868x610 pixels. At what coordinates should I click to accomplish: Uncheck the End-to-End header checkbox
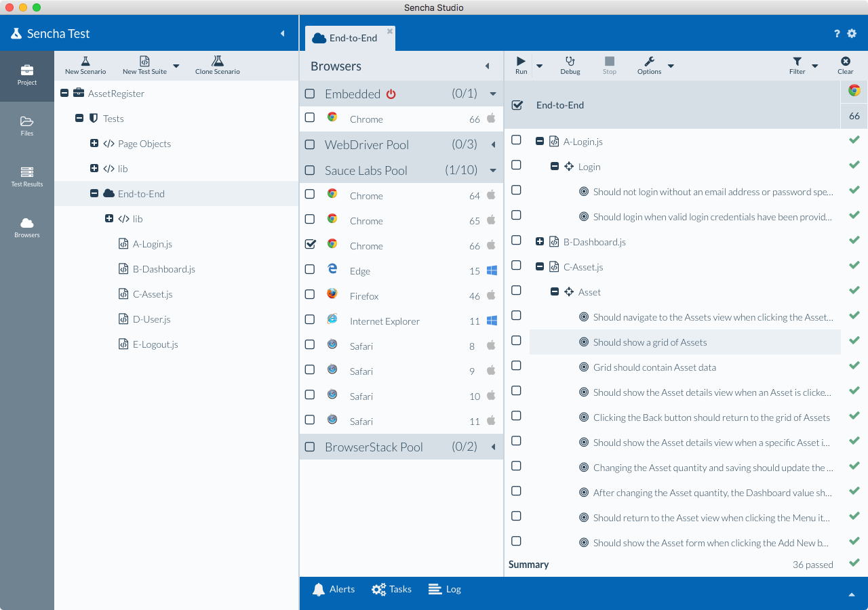point(517,105)
